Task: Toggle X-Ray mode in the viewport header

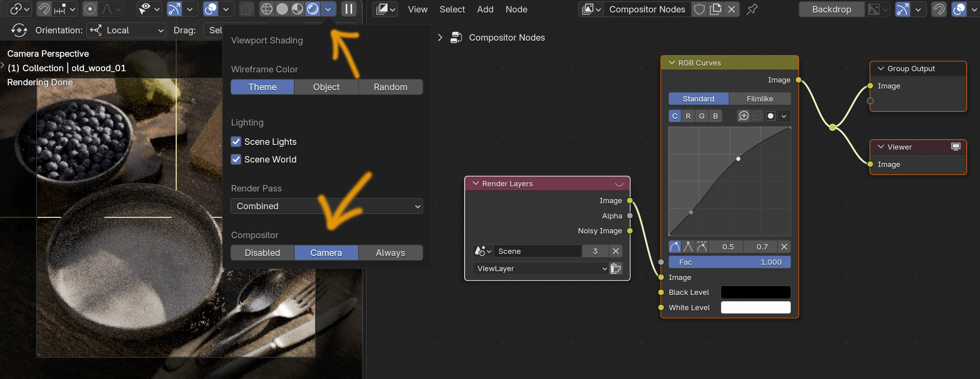Action: coord(247,9)
